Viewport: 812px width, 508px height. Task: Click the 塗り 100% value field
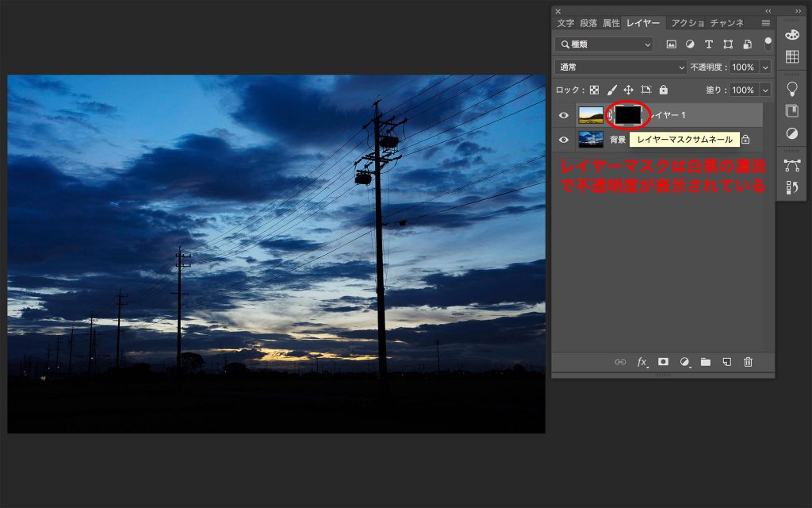[744, 90]
